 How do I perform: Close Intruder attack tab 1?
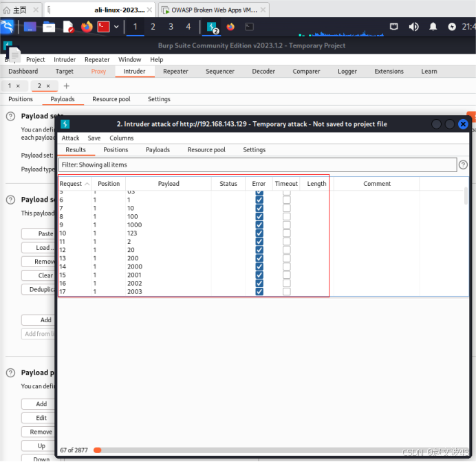pyautogui.click(x=18, y=86)
